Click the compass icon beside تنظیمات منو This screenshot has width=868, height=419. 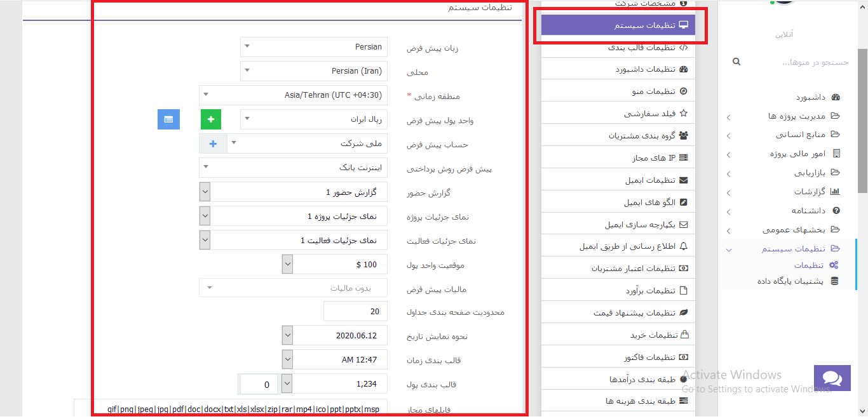(x=684, y=91)
